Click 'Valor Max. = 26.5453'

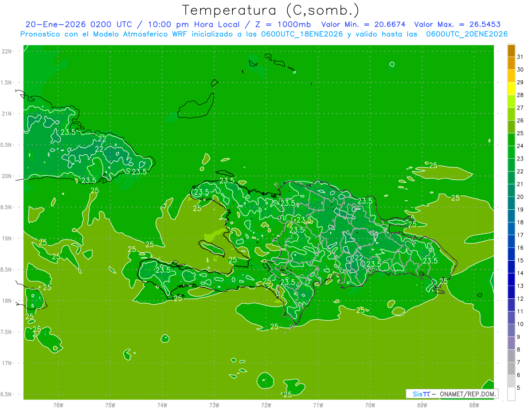coord(457,24)
